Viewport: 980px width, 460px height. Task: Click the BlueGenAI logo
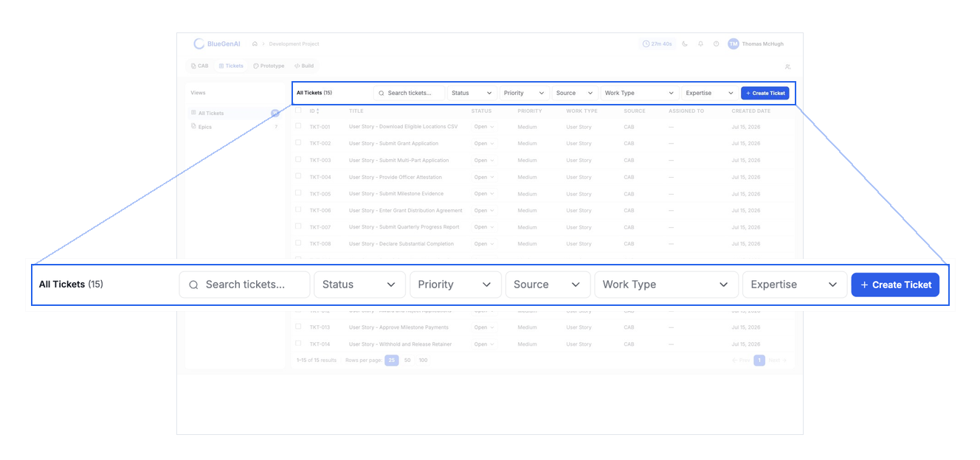tap(217, 44)
